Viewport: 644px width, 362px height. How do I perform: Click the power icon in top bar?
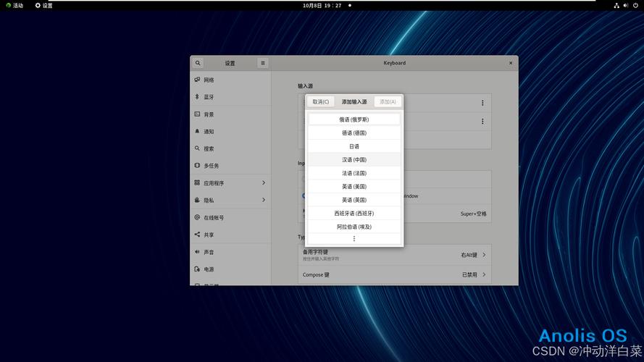636,5
